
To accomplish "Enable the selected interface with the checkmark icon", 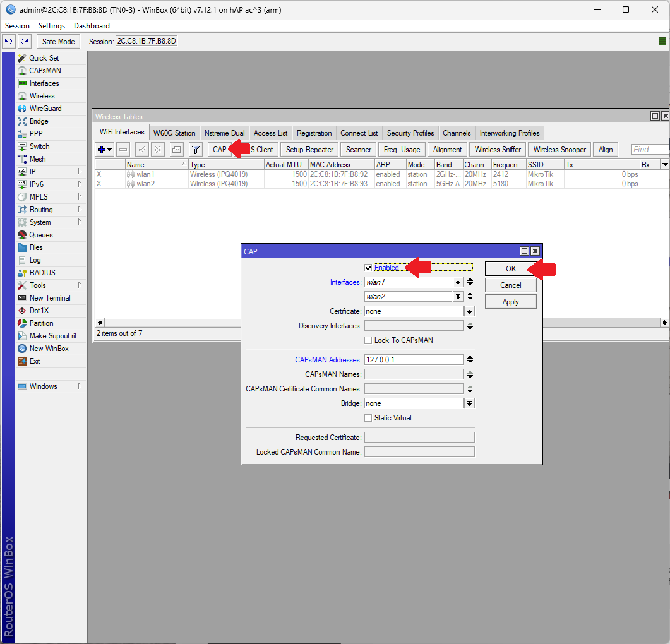I will [x=141, y=149].
